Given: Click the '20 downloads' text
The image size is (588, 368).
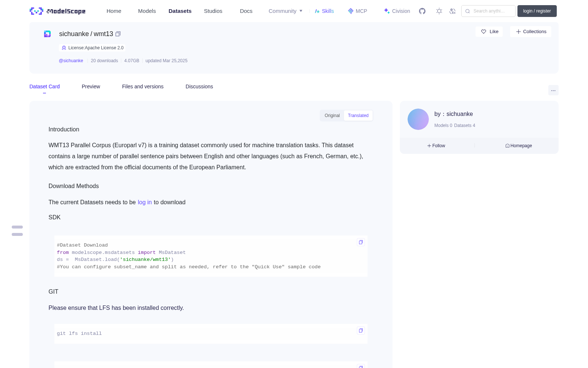Looking at the screenshot, I should [x=104, y=61].
